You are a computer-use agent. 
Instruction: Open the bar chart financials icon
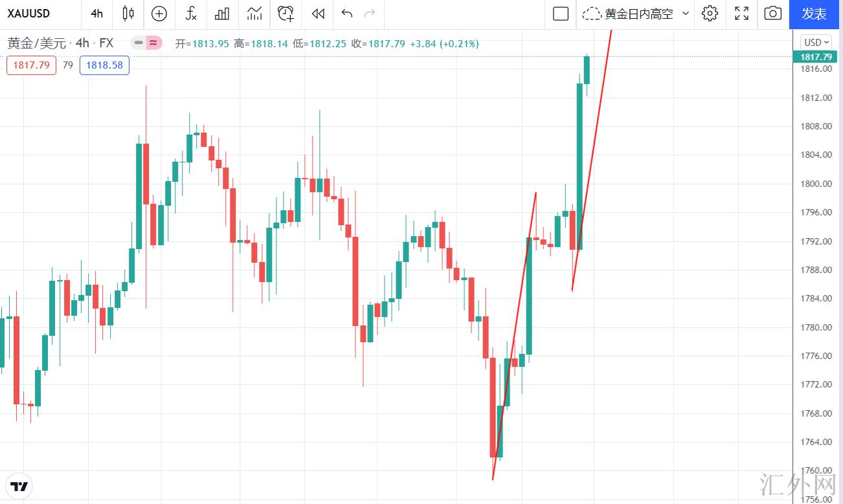click(x=222, y=14)
